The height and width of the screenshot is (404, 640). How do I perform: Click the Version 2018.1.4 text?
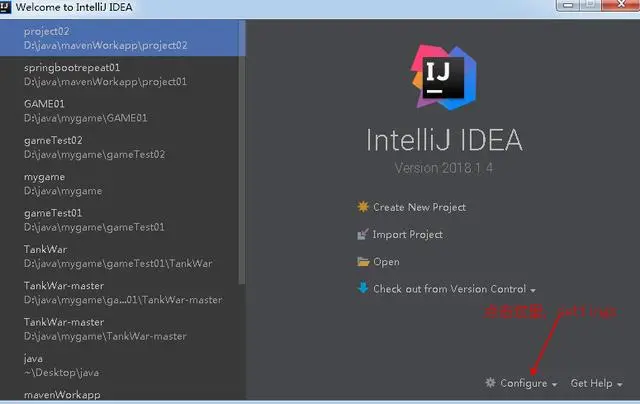point(444,168)
